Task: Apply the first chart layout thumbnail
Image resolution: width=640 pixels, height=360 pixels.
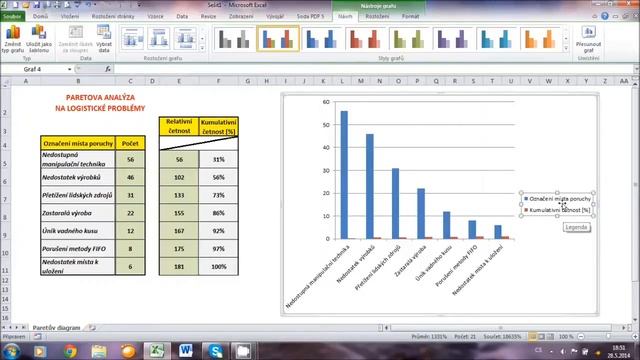Action: [132, 38]
